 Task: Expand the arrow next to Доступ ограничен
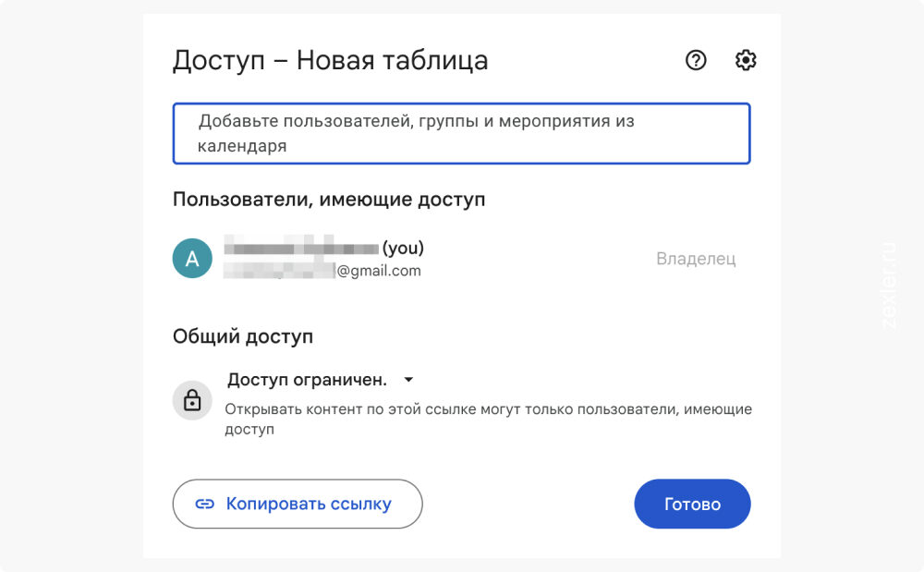(x=409, y=380)
